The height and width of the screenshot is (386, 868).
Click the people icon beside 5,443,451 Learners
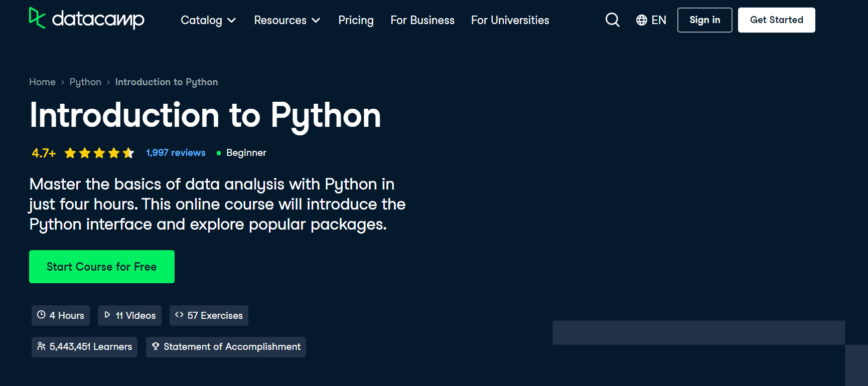tap(41, 346)
